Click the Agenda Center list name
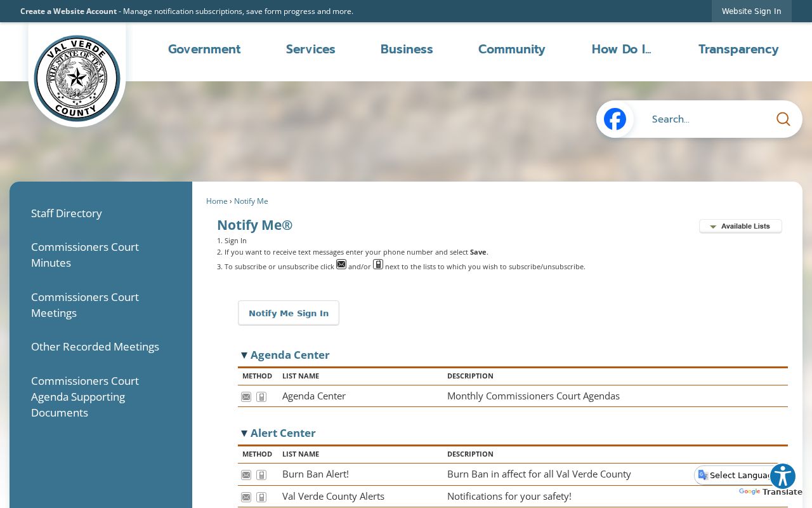Image resolution: width=812 pixels, height=508 pixels. click(314, 396)
